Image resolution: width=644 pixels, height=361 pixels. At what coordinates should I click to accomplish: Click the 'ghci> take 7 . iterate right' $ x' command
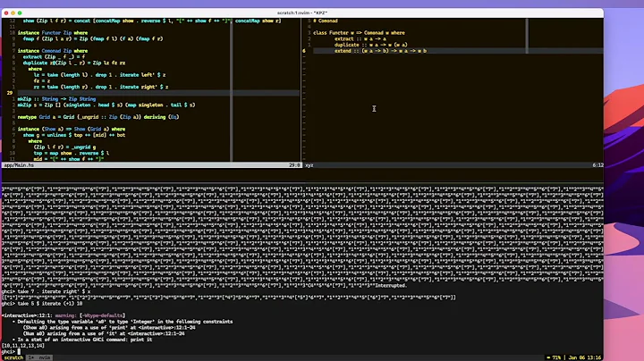click(46, 291)
